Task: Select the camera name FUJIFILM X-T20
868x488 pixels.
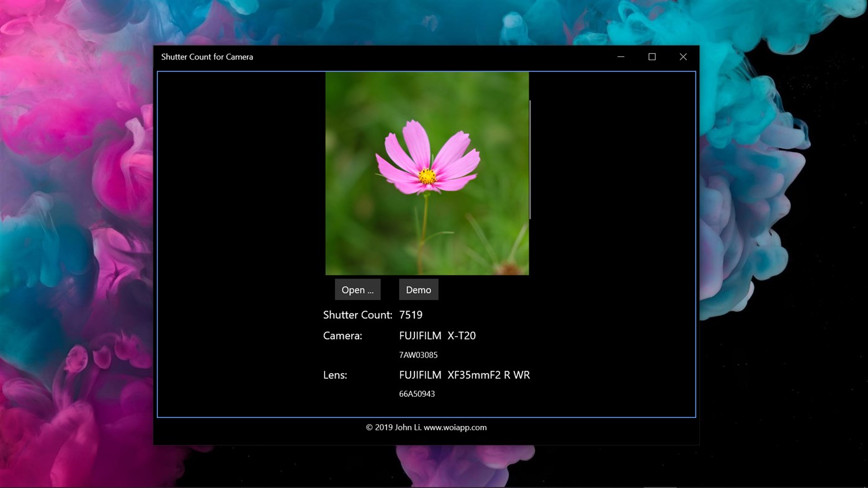Action: pyautogui.click(x=438, y=335)
